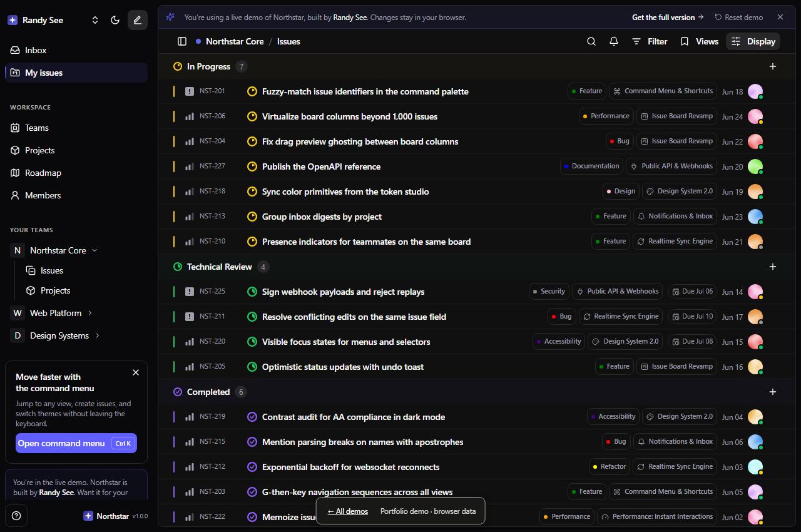Select My issues in the sidebar
Viewport: 801px width, 532px height.
pos(76,73)
